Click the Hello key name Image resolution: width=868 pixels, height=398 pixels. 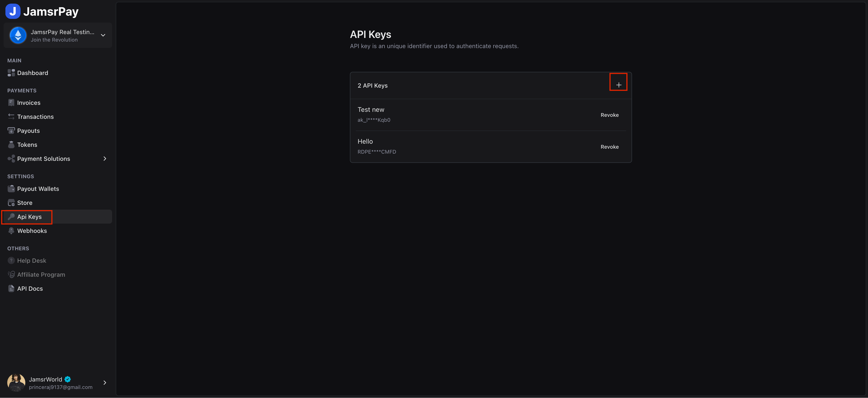point(365,141)
